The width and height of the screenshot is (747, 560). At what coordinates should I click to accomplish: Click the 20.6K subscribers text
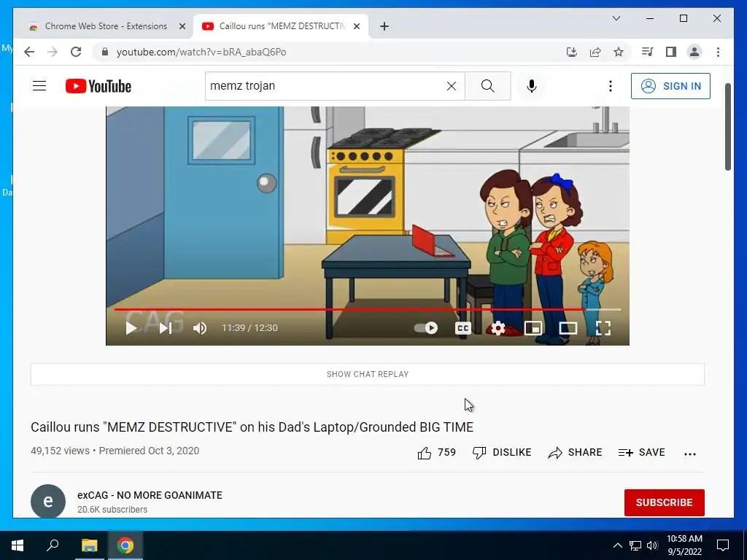(112, 510)
